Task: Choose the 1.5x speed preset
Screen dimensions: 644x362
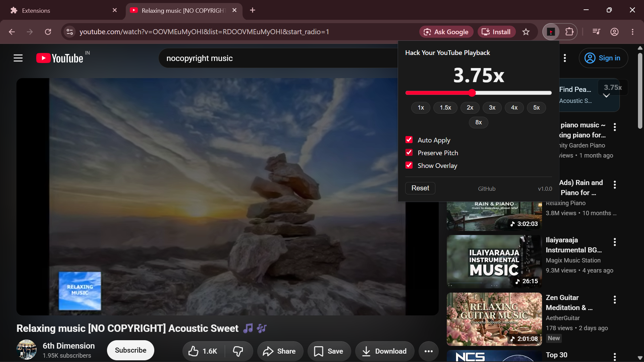Action: point(445,108)
